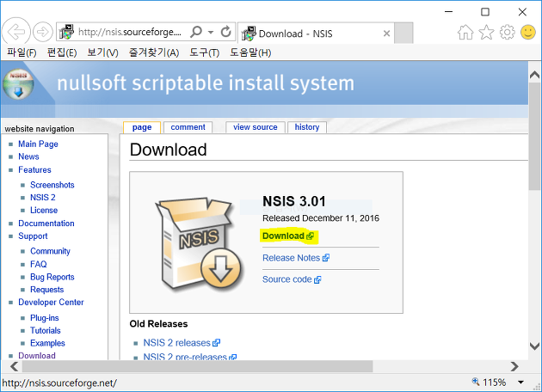Open the 편집(E) menu
Image resolution: width=542 pixels, height=392 pixels.
click(x=62, y=52)
